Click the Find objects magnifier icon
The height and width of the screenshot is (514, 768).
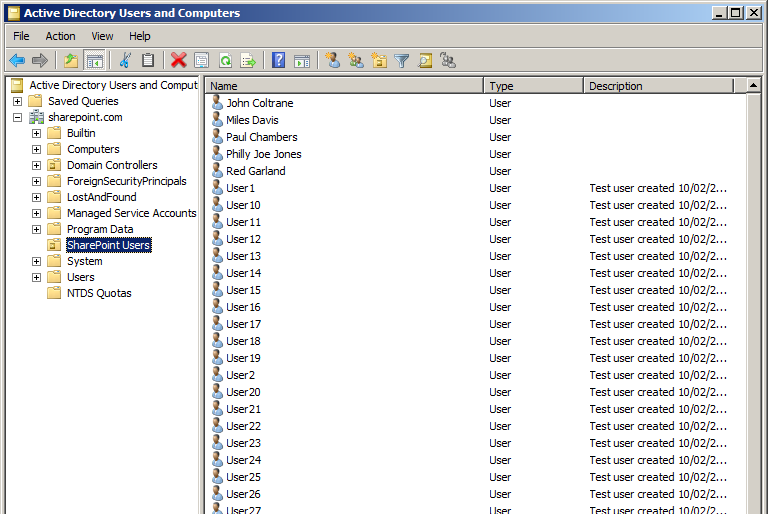point(425,60)
